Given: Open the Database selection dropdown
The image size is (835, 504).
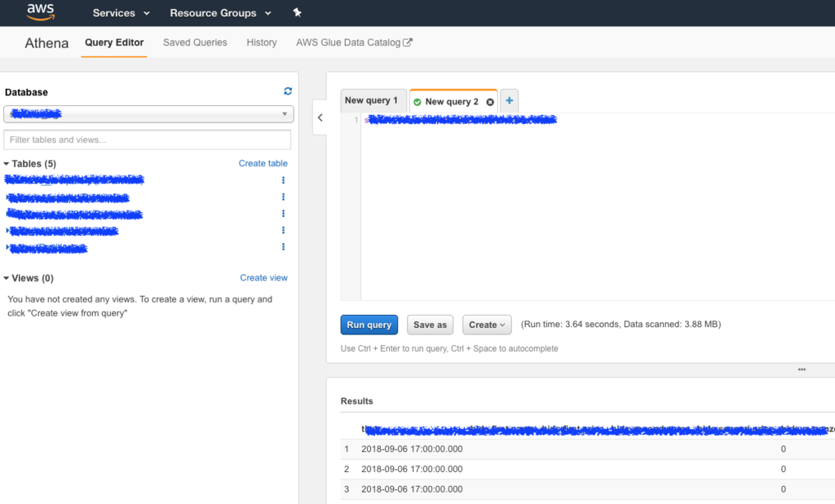Looking at the screenshot, I should tap(148, 114).
